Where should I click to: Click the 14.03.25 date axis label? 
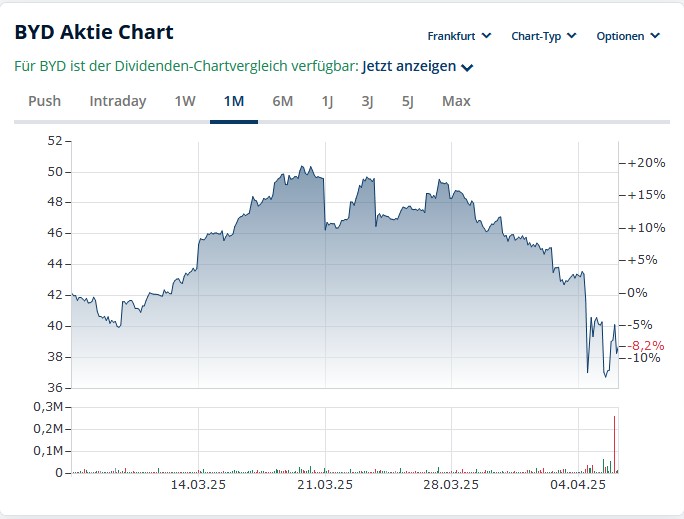point(198,485)
